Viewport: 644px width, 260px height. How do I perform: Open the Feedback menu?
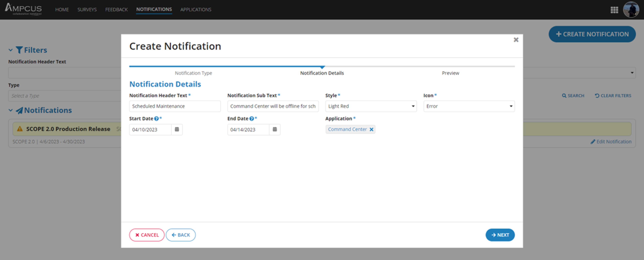click(x=116, y=10)
